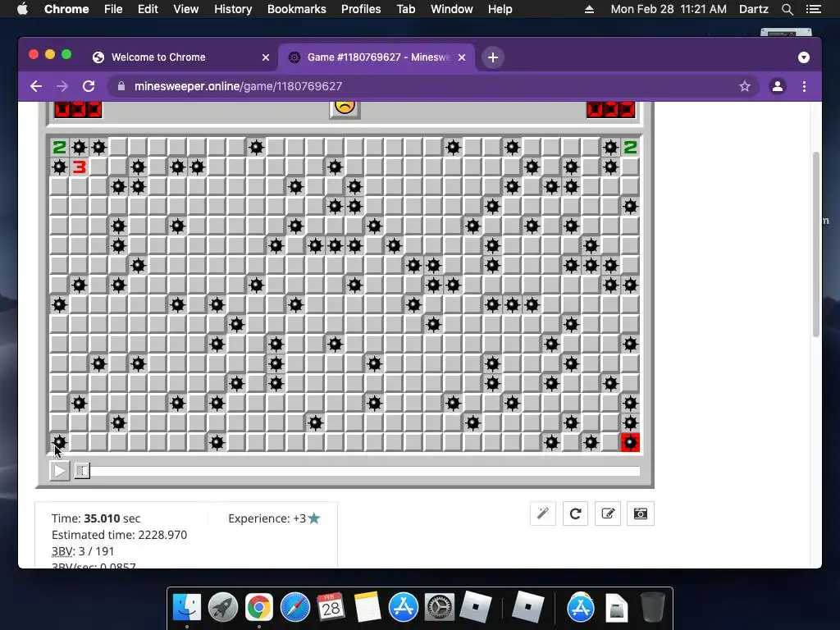Click the Dartz user name in menu bar
Image resolution: width=840 pixels, height=630 pixels.
[x=754, y=9]
